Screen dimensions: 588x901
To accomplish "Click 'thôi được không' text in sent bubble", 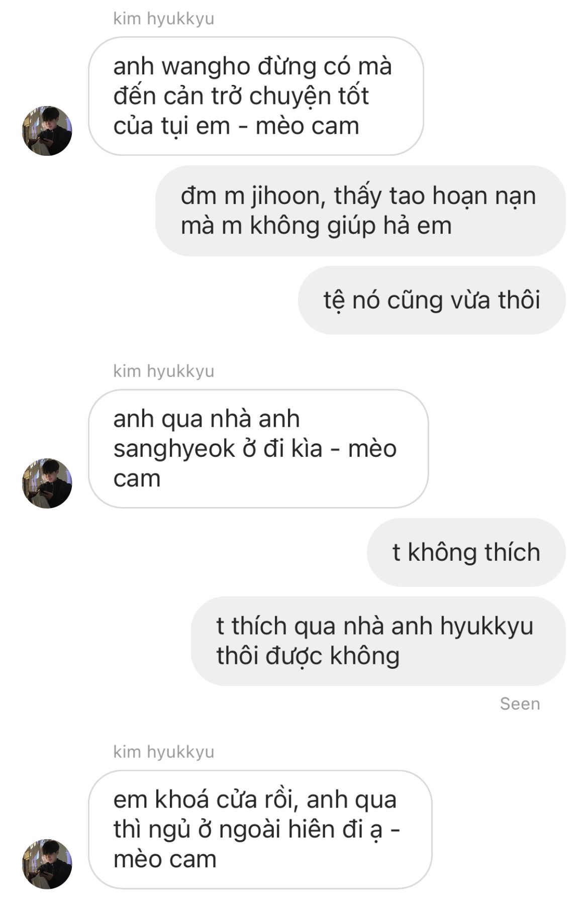I will point(308,656).
